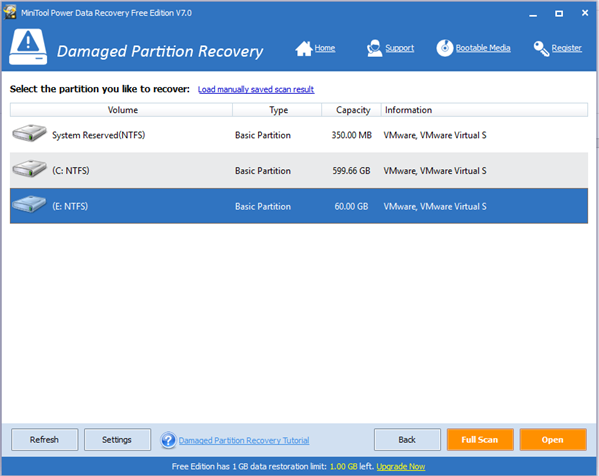Maximize the MiniTool window
599x476 pixels.
point(559,14)
